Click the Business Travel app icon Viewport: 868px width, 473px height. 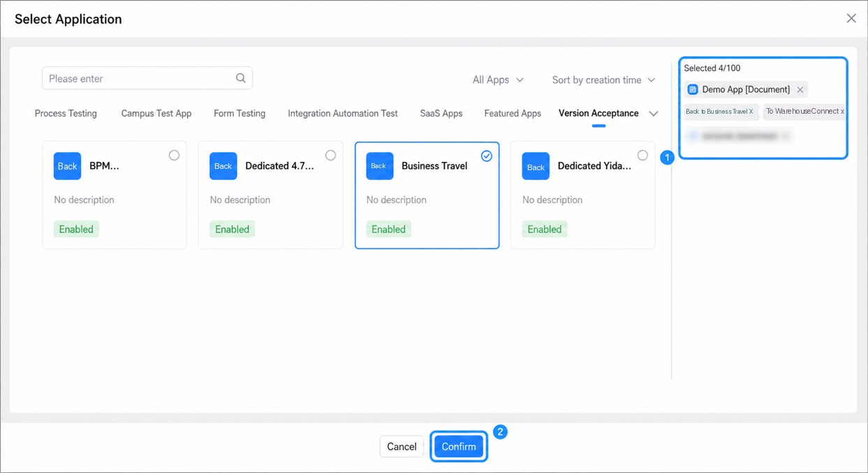click(379, 166)
